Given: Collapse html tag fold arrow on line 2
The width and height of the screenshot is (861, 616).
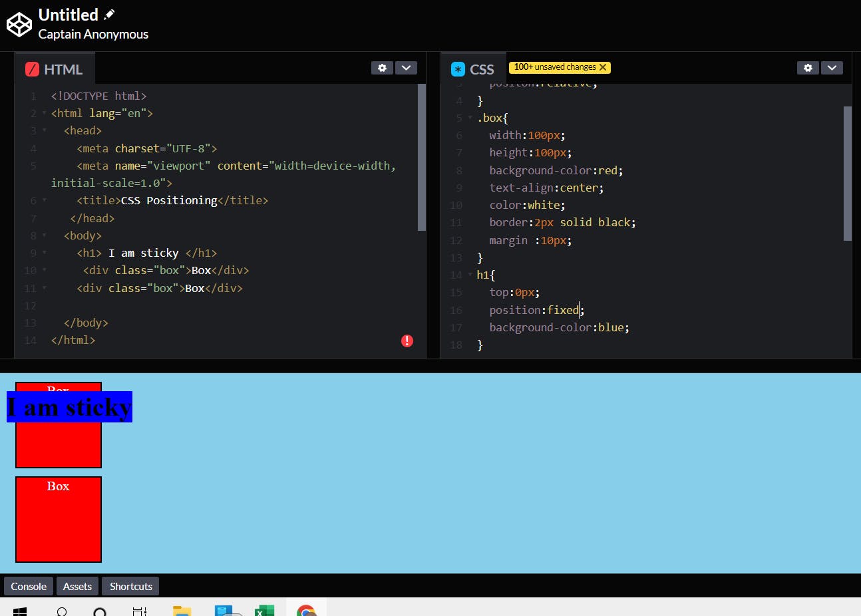Looking at the screenshot, I should click(x=45, y=113).
